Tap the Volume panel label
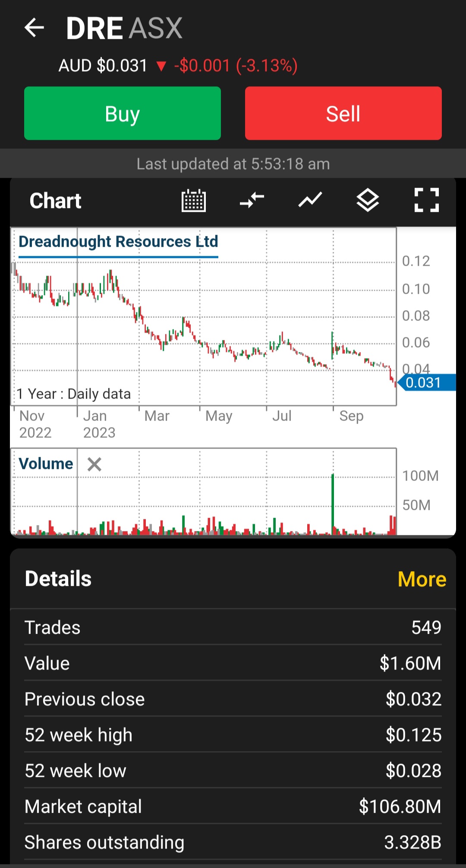The image size is (466, 868). pos(46,464)
